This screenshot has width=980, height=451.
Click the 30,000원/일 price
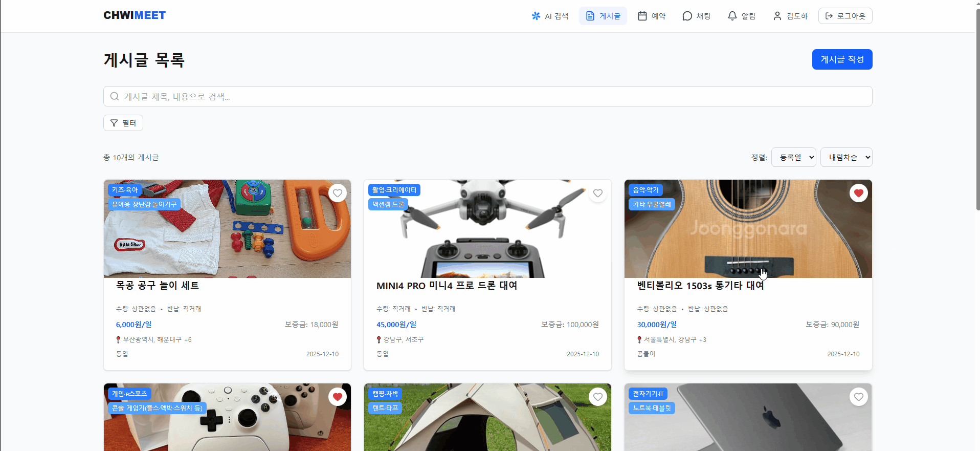tap(657, 325)
